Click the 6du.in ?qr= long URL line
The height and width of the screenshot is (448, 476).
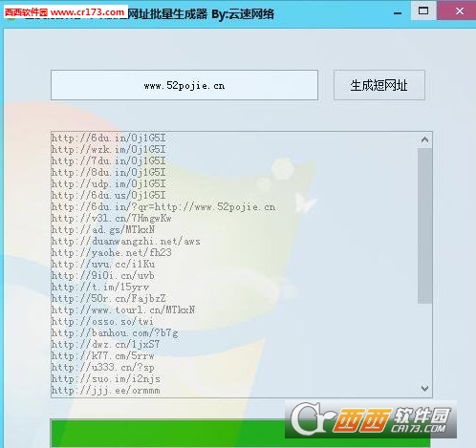tap(163, 206)
